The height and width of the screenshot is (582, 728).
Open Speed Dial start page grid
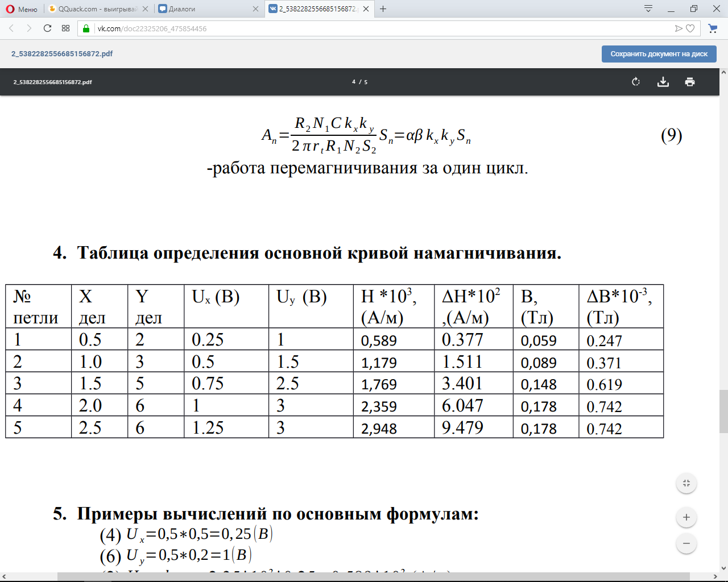(x=66, y=28)
